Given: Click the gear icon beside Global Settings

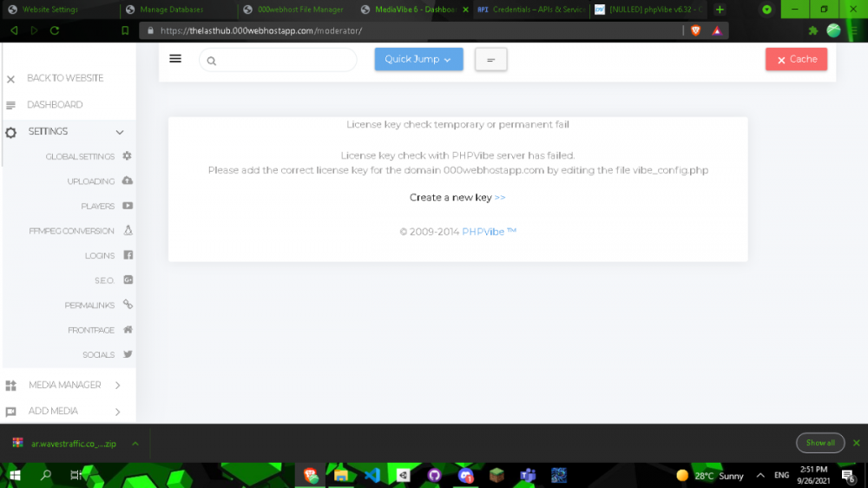Looking at the screenshot, I should coord(128,156).
